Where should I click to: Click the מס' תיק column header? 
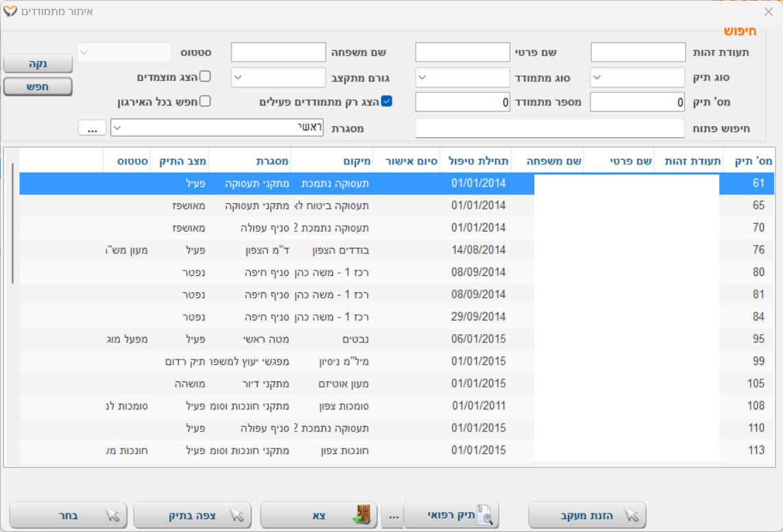point(752,161)
